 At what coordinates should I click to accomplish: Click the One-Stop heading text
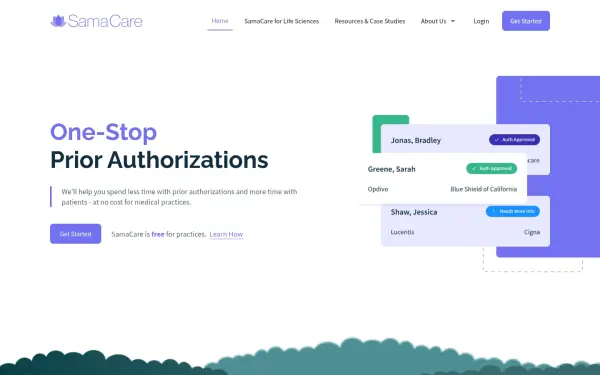104,132
